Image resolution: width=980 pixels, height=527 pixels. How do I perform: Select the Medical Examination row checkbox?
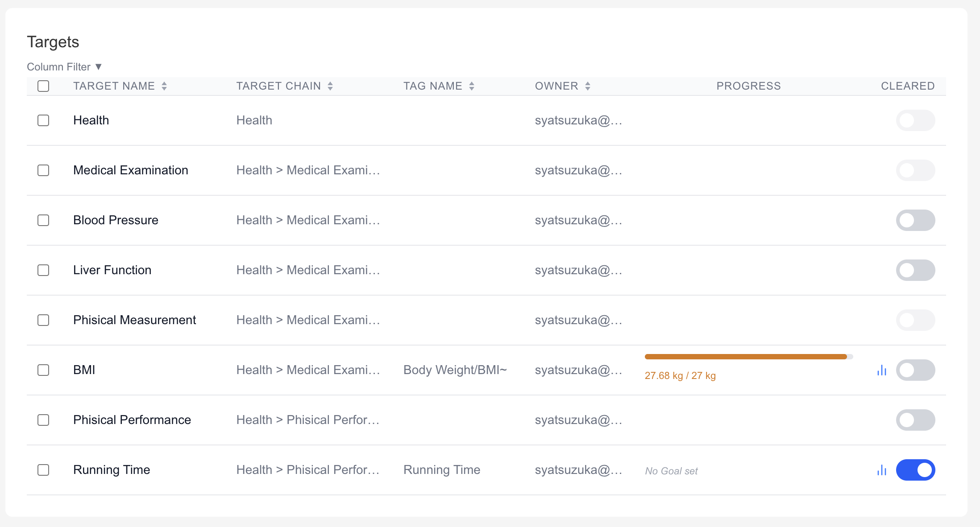[43, 170]
